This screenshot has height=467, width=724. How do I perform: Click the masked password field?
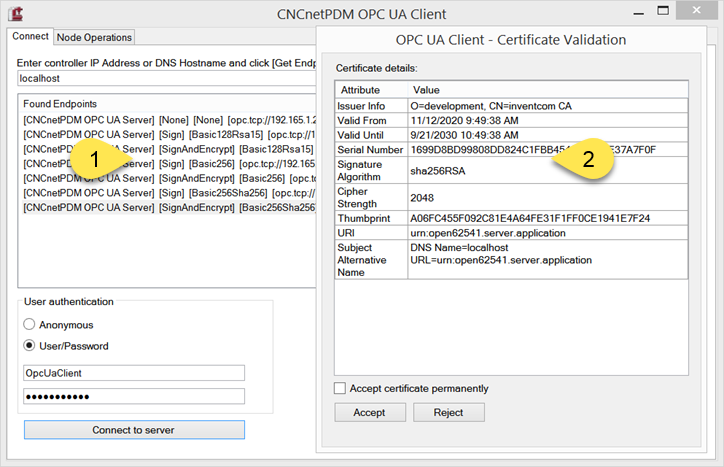[x=134, y=396]
